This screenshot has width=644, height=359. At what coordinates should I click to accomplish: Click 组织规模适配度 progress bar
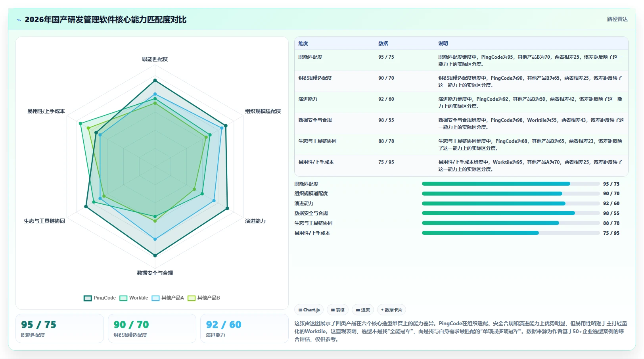click(x=511, y=194)
